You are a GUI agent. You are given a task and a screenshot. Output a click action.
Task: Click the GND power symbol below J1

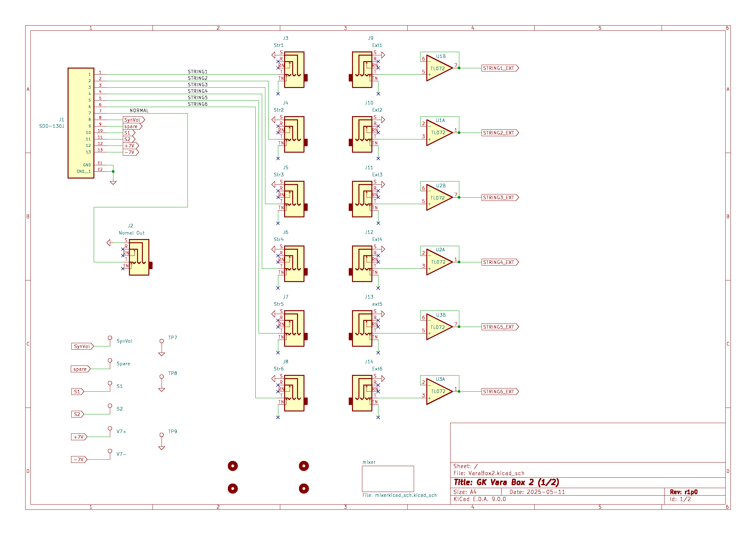point(113,182)
